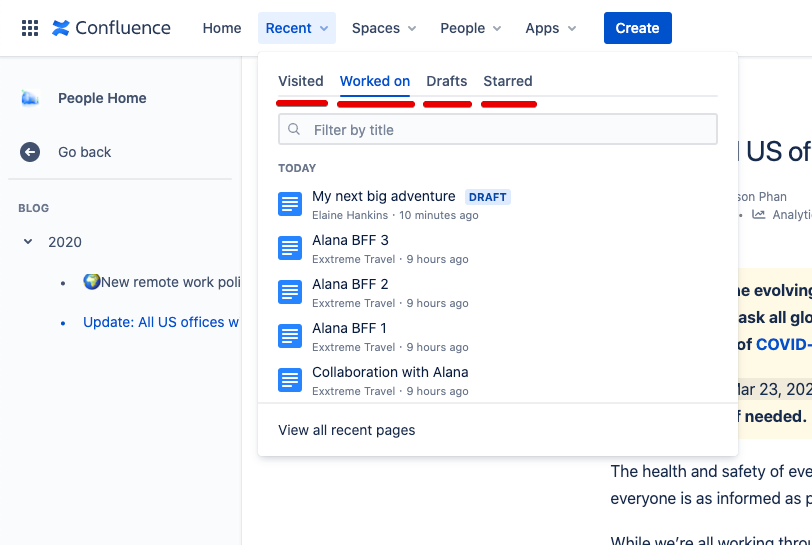Click page icon beside Collaboration with Alana

290,380
